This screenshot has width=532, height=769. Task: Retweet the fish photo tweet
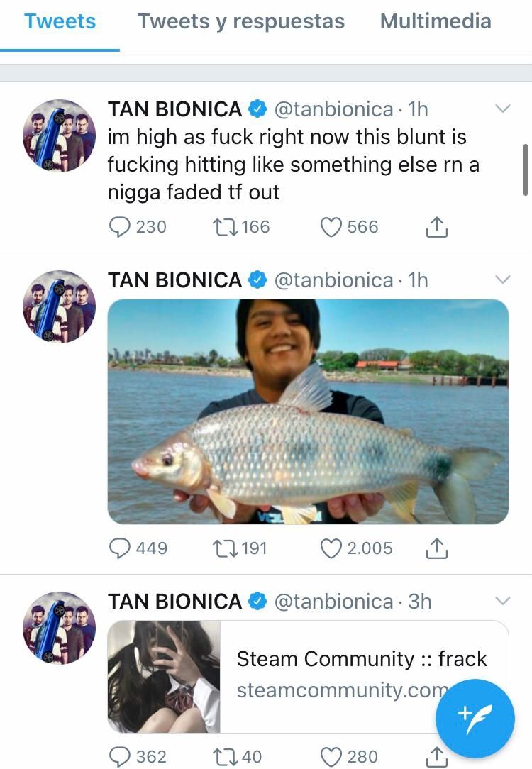pos(224,548)
